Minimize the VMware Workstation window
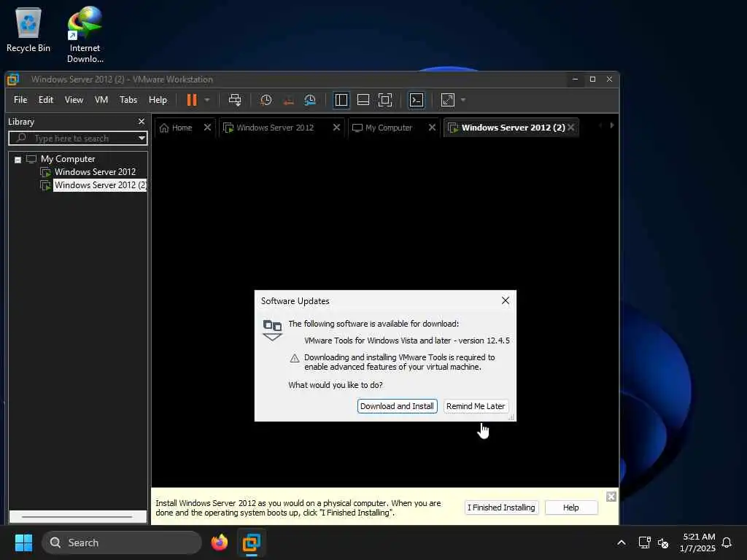The width and height of the screenshot is (747, 560). [x=575, y=79]
